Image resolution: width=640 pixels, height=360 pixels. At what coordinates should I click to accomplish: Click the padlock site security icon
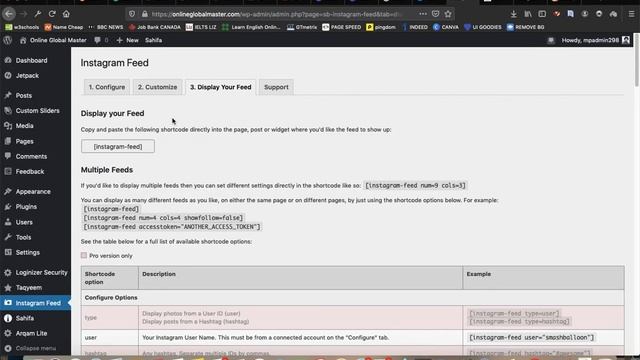[144, 14]
